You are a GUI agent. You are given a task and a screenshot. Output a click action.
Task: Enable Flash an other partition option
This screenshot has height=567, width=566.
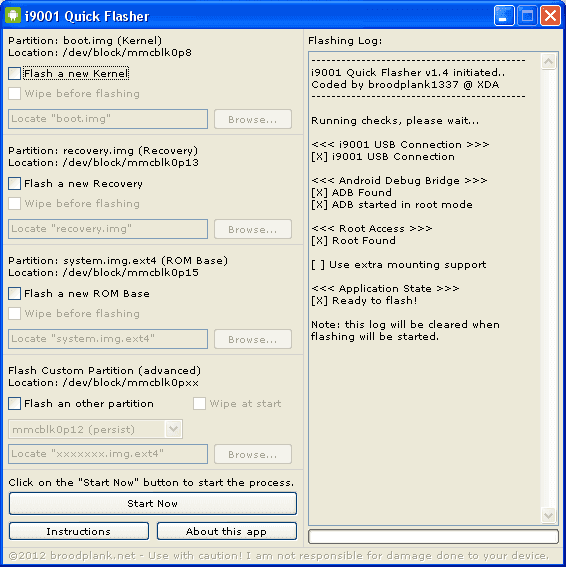[14, 404]
